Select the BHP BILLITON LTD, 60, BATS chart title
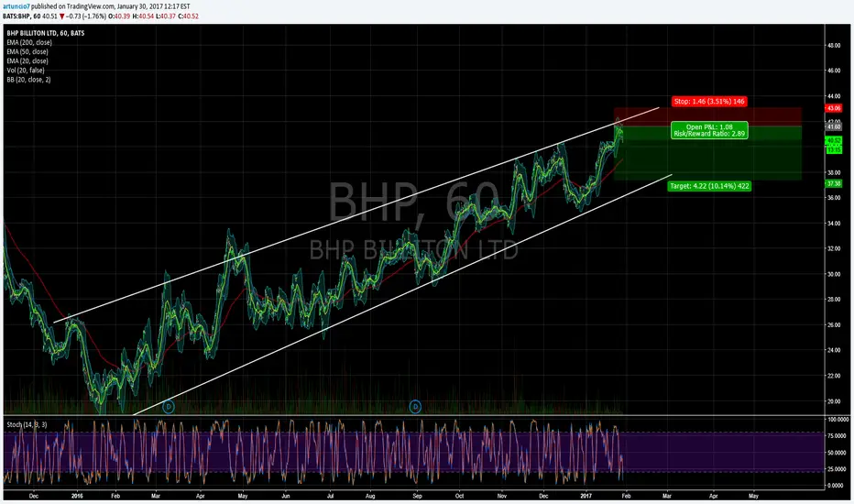Image resolution: width=854 pixels, height=504 pixels. [46, 33]
